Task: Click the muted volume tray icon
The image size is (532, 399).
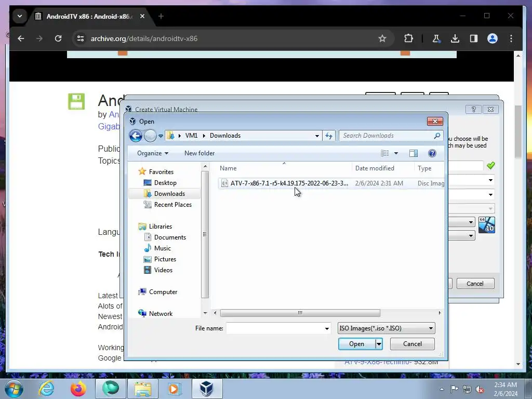Action: tap(480, 389)
